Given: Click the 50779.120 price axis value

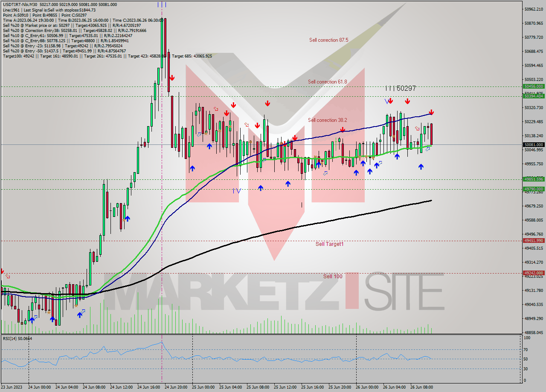Looking at the screenshot, I should [534, 37].
